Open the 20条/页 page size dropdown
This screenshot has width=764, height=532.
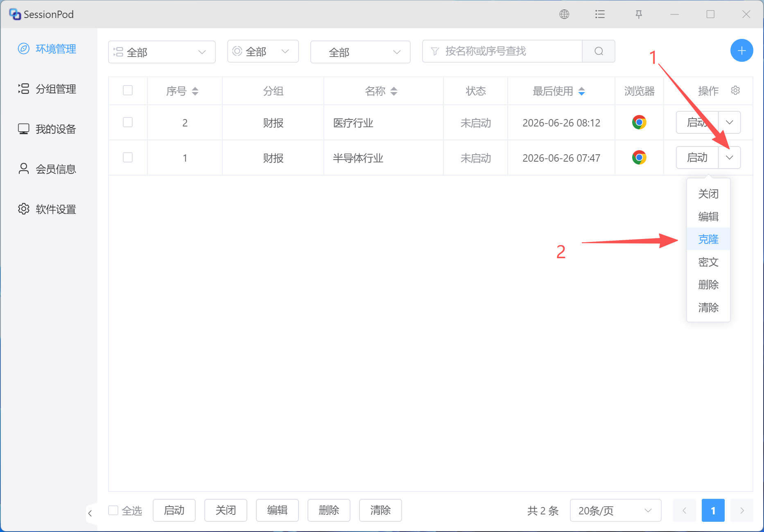pyautogui.click(x=615, y=510)
